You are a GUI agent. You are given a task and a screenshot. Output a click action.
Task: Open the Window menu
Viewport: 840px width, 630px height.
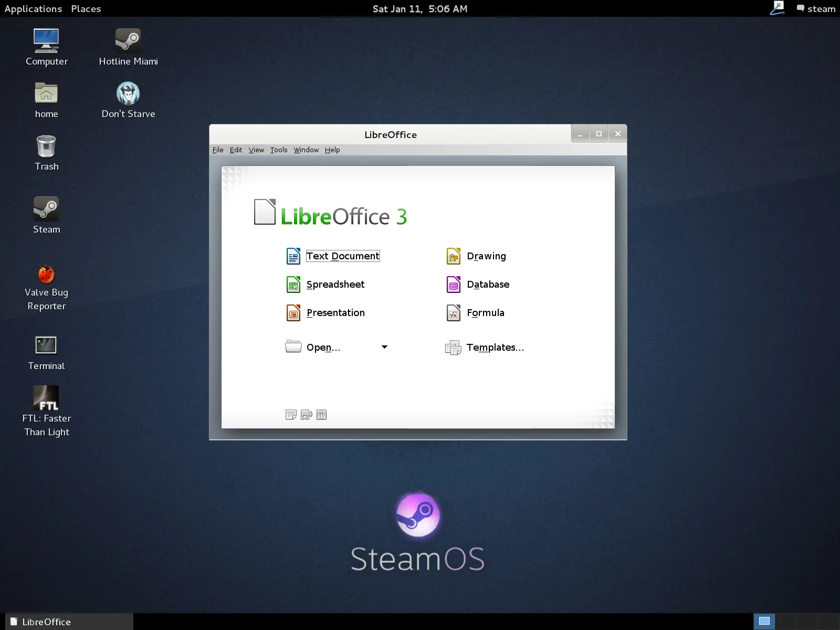point(306,150)
